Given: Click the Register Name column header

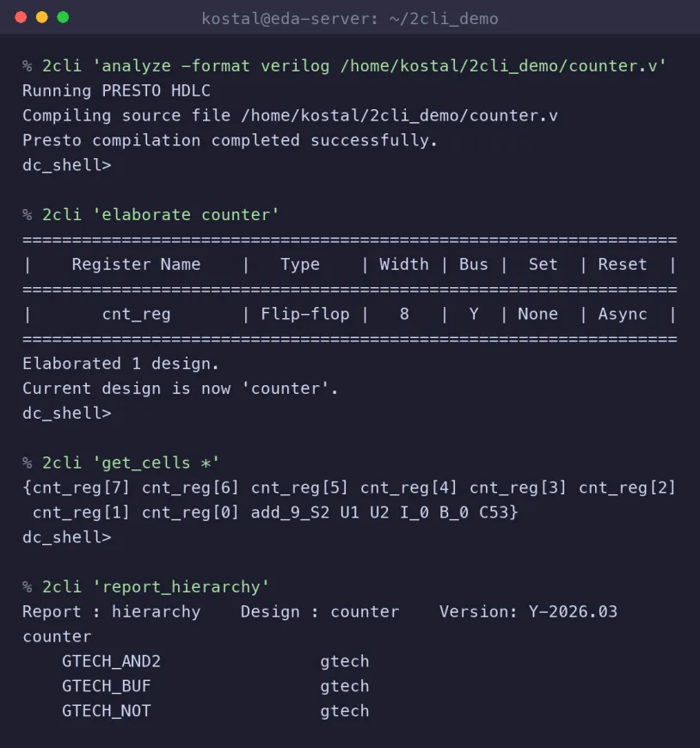Looking at the screenshot, I should tap(136, 264).
